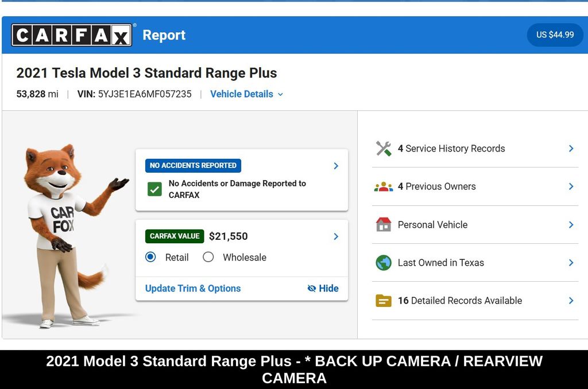
Task: Click the green checkmark no-accidents icon
Action: (154, 189)
